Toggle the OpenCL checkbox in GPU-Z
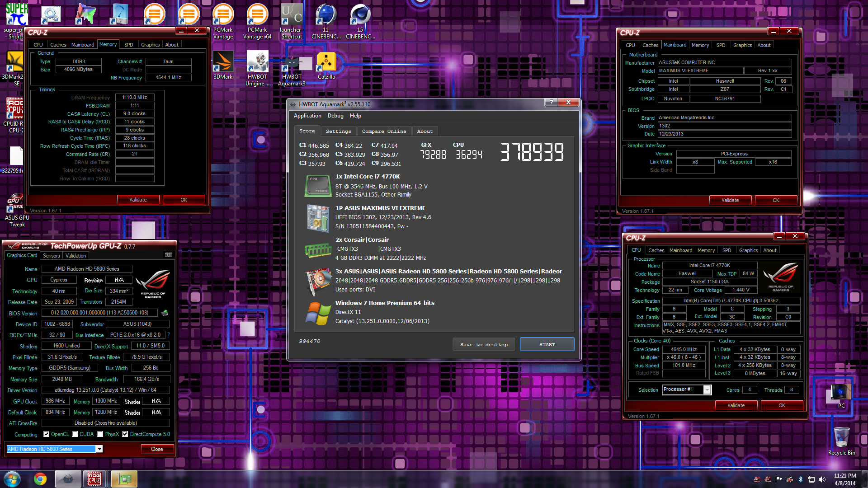Viewport: 868px width, 488px height. coord(46,434)
